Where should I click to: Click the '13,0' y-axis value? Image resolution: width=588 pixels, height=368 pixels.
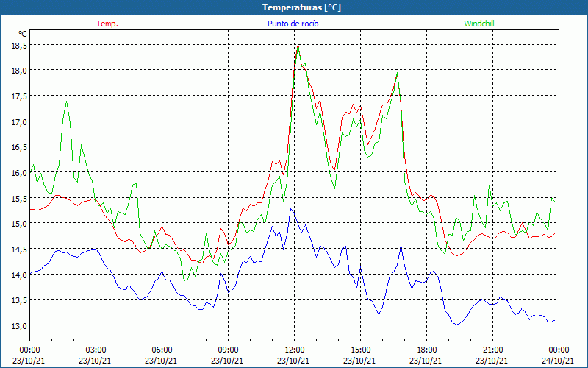[x=20, y=325]
